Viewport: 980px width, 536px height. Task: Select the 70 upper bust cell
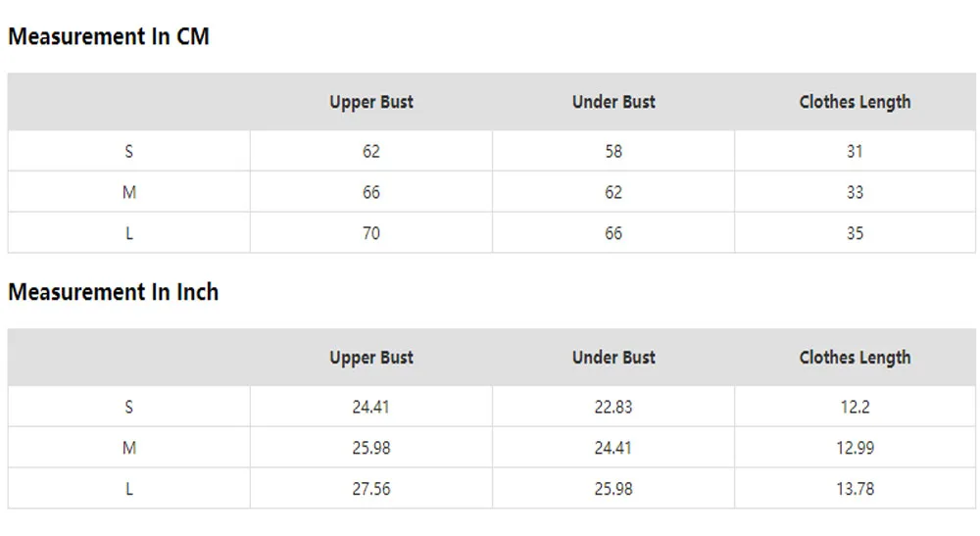[x=371, y=233]
